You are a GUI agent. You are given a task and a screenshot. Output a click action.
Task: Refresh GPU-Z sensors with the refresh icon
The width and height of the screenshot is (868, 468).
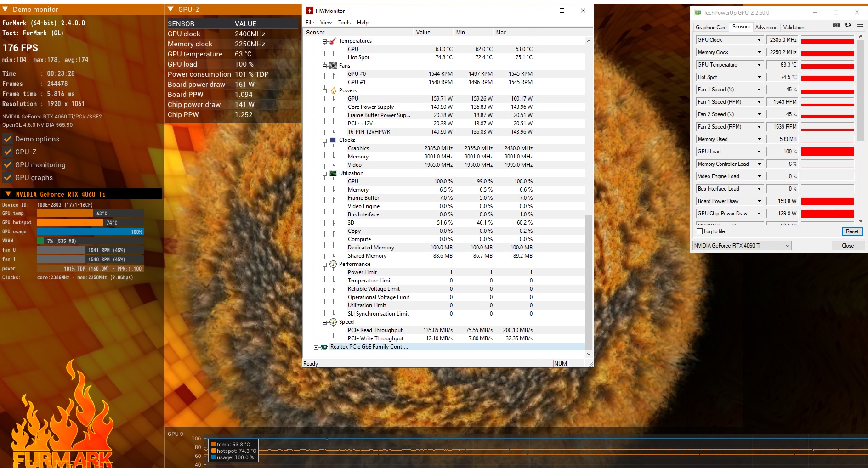pos(848,25)
